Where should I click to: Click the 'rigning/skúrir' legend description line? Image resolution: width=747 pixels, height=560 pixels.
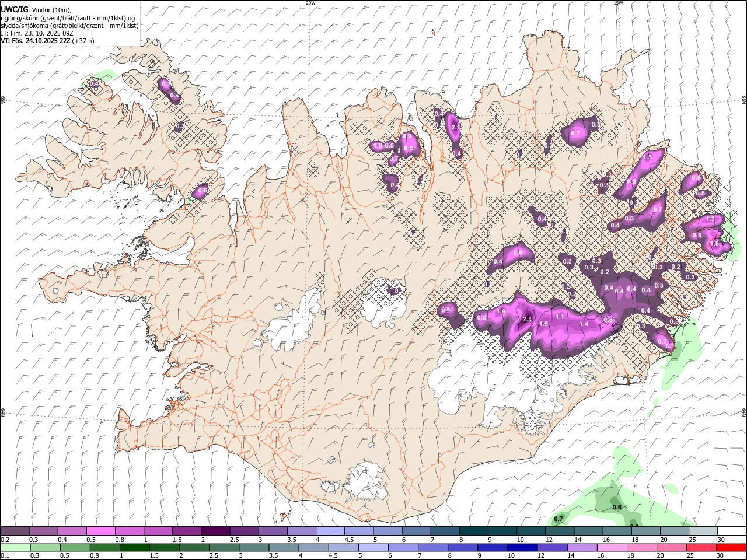click(x=68, y=17)
